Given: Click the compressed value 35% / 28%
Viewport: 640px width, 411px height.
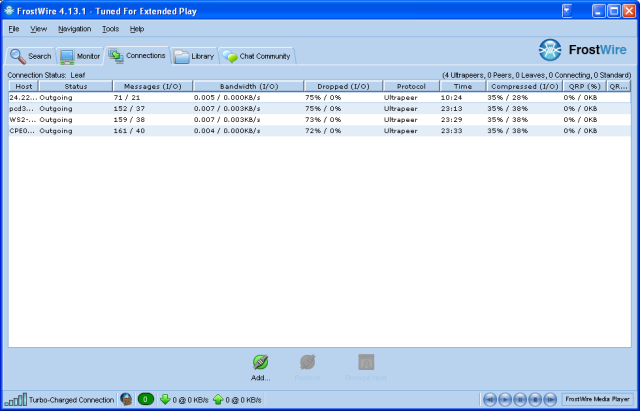Looking at the screenshot, I should coord(507,98).
